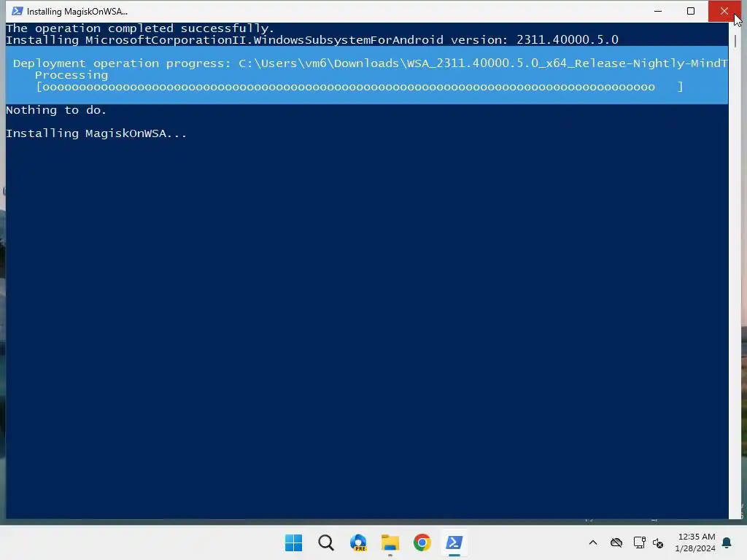Select PowerShell taskbar icon
This screenshot has width=747, height=560.
[x=454, y=542]
